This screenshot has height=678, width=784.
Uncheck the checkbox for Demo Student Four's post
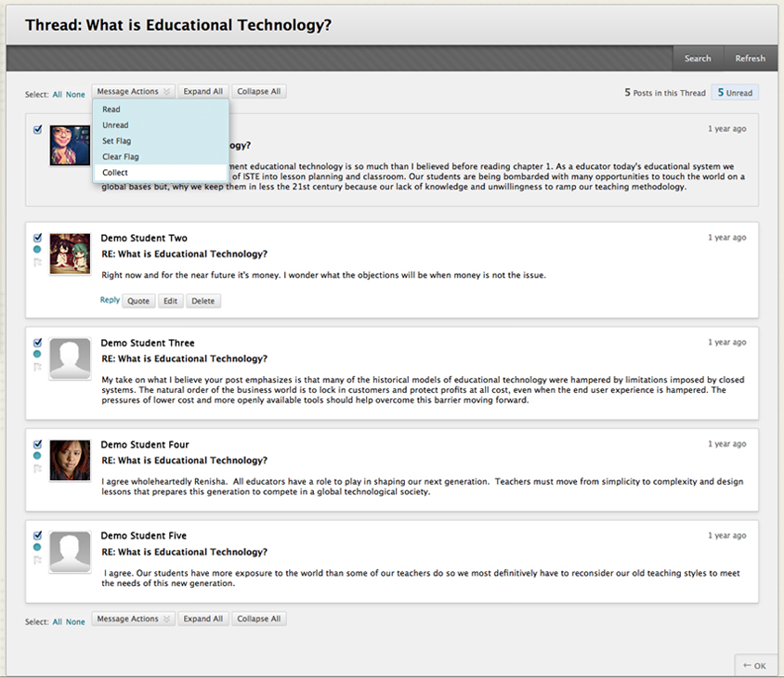click(x=37, y=444)
